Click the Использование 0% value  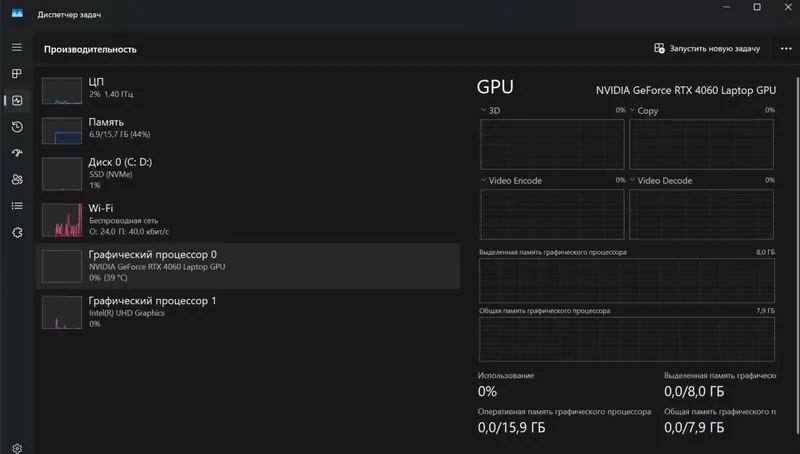487,391
